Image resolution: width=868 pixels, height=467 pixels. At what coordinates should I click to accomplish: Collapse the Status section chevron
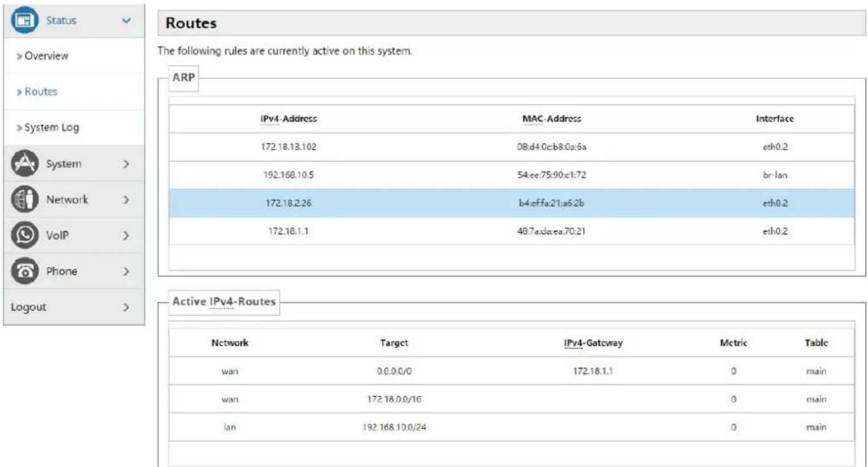(x=126, y=21)
